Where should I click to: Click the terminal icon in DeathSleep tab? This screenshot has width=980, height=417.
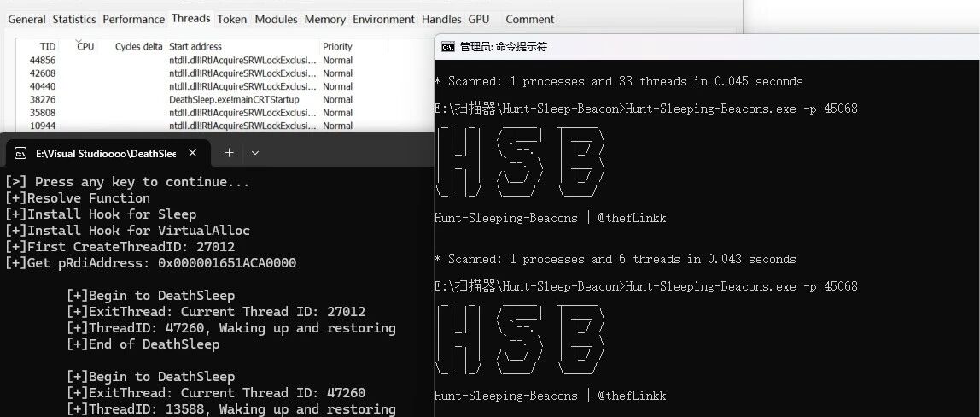(x=20, y=153)
